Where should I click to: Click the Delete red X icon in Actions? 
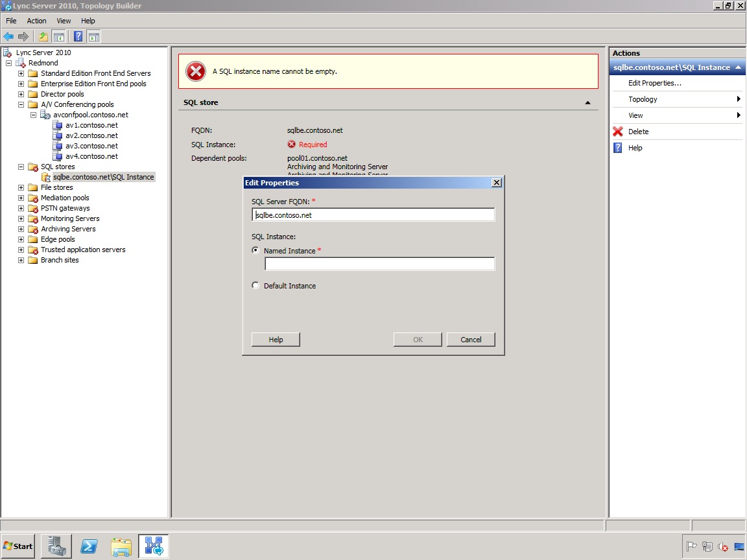618,132
